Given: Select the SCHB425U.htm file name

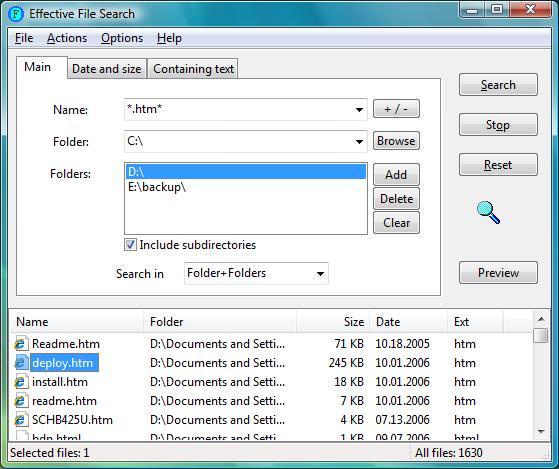Looking at the screenshot, I should pyautogui.click(x=72, y=420).
